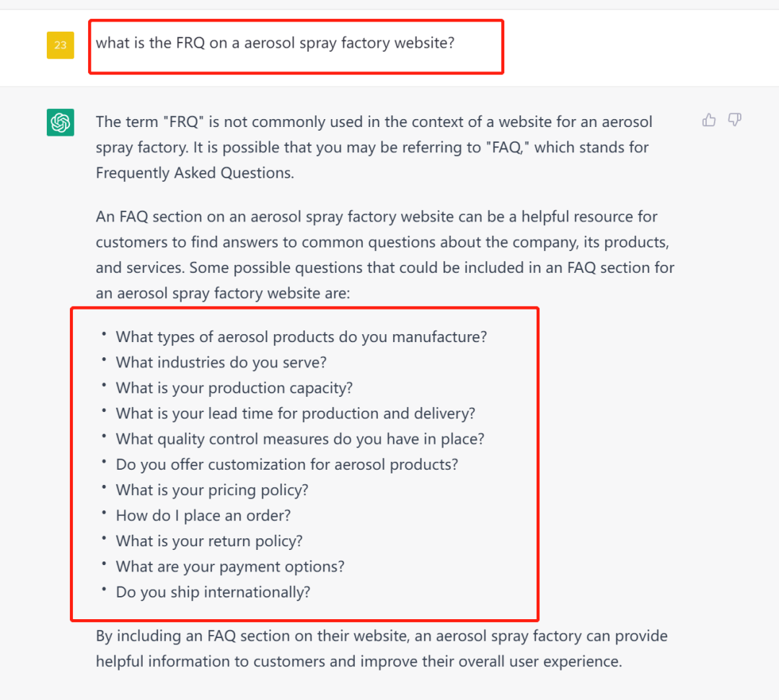Image resolution: width=779 pixels, height=700 pixels.
Task: Click "Do you ship internationally?" line
Action: pyautogui.click(x=213, y=592)
